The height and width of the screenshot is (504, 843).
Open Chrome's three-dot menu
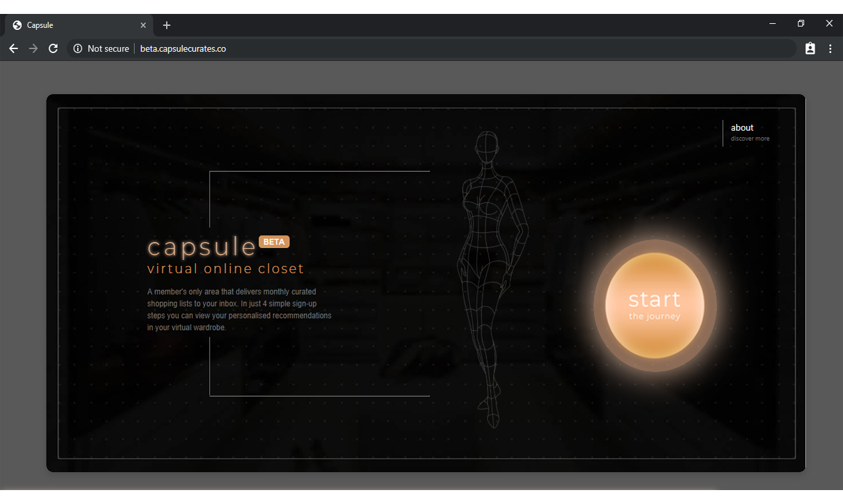(x=830, y=48)
